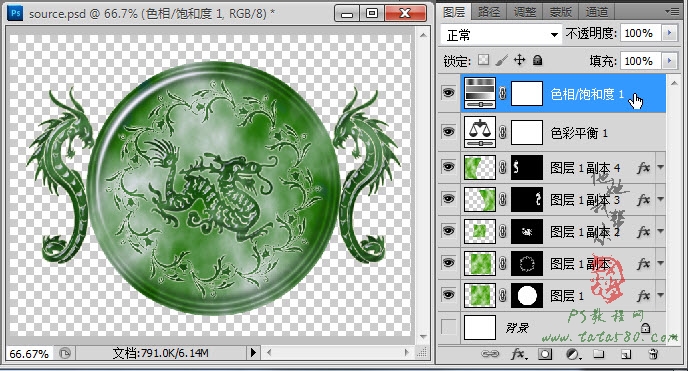Minimize the source.psd document window
Viewport: 688px width, 371px height.
click(x=347, y=13)
